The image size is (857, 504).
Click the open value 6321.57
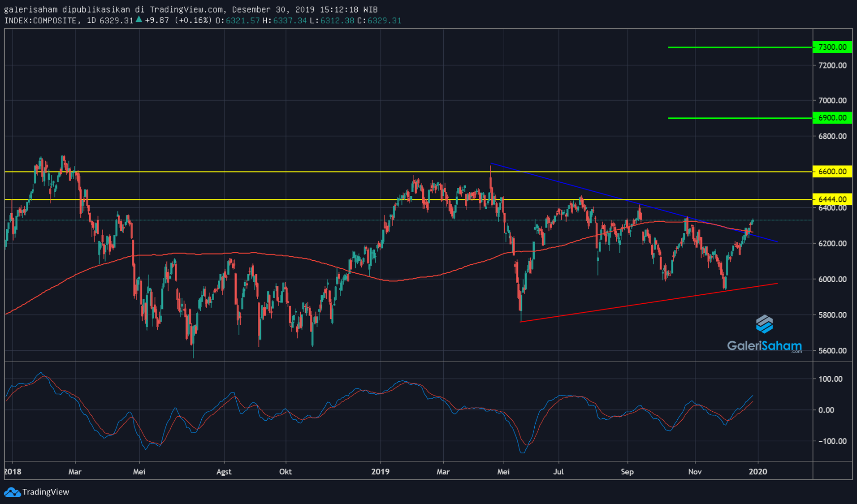(x=242, y=21)
